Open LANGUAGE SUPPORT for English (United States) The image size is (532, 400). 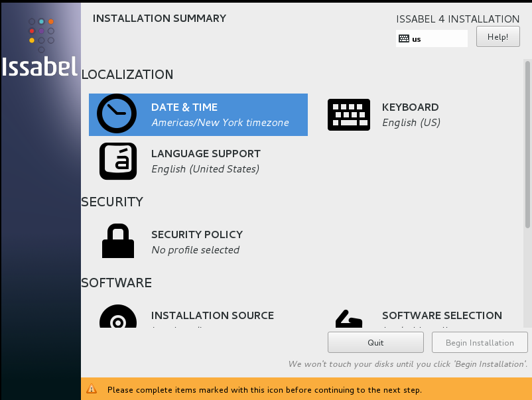click(206, 161)
